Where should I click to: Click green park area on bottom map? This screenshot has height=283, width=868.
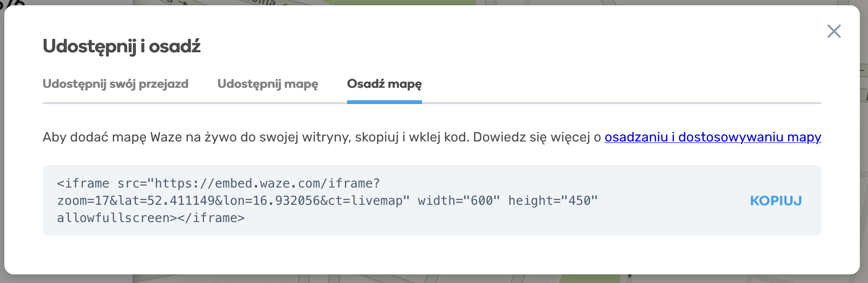point(591,279)
